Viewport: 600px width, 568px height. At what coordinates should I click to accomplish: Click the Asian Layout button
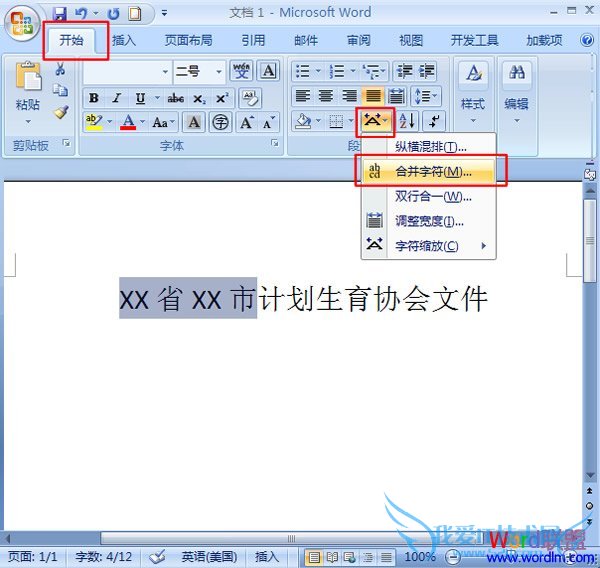(374, 122)
